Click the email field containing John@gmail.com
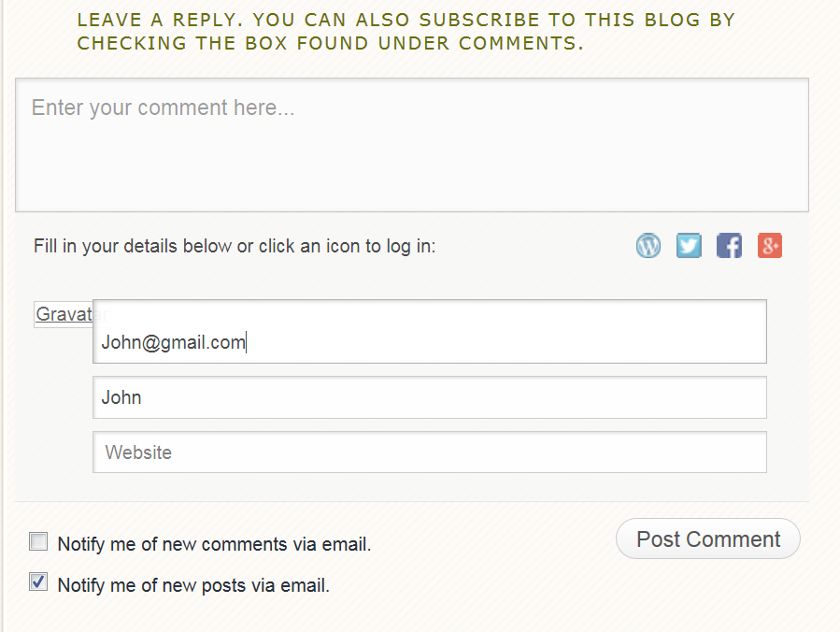The image size is (840, 632). click(x=430, y=342)
